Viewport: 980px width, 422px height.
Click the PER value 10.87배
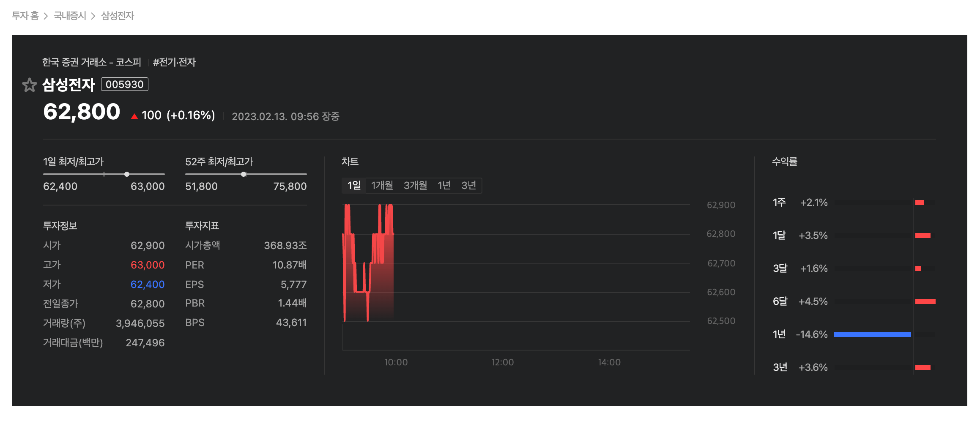[x=290, y=265]
